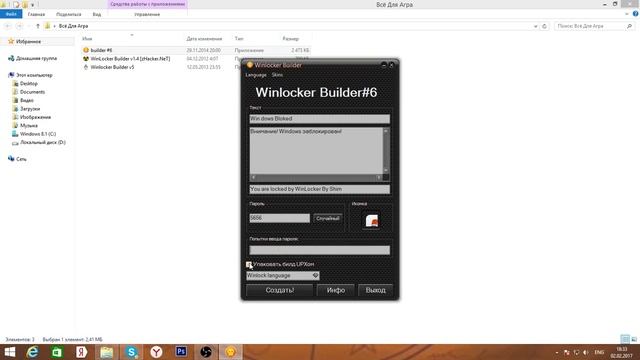Select Сеть in the navigation pane

(21, 159)
